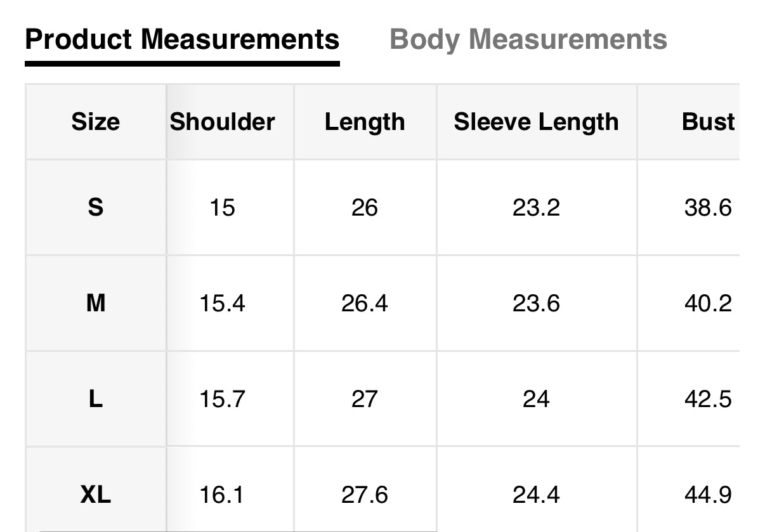Click the 38.6 bust cell
This screenshot has height=532, width=765.
point(708,207)
